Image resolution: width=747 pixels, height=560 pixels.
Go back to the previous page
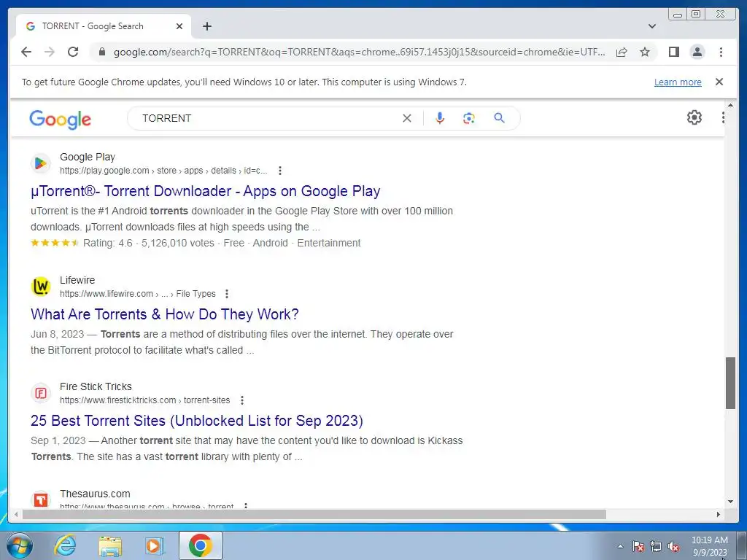coord(26,52)
